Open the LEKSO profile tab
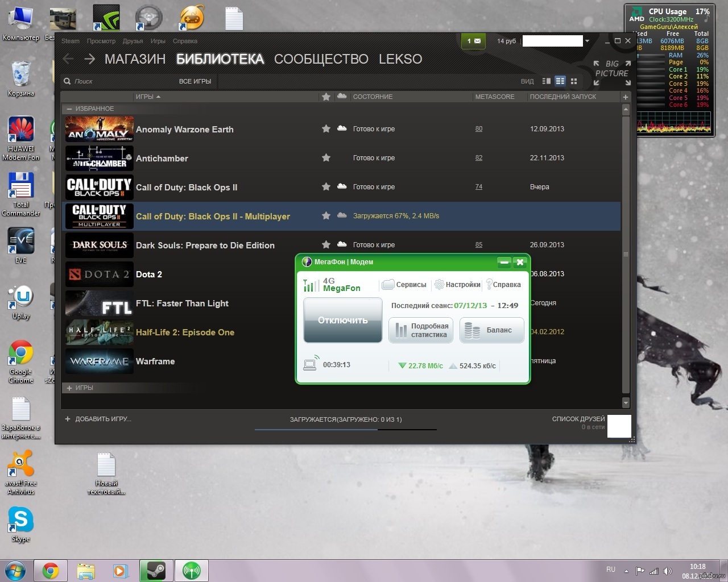 [400, 59]
